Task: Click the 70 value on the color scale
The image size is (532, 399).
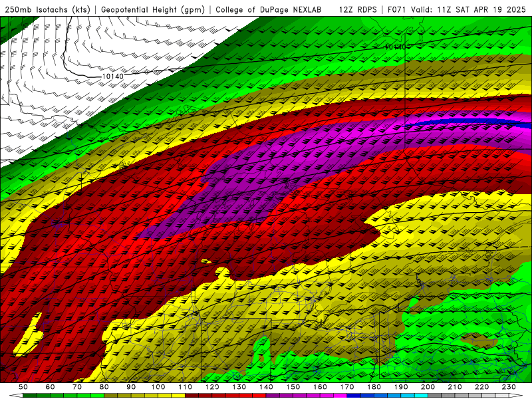Action: pyautogui.click(x=77, y=387)
